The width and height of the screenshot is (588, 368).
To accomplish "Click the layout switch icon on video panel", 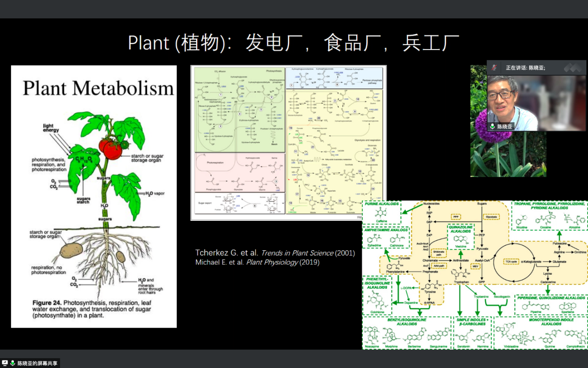I will pos(572,68).
